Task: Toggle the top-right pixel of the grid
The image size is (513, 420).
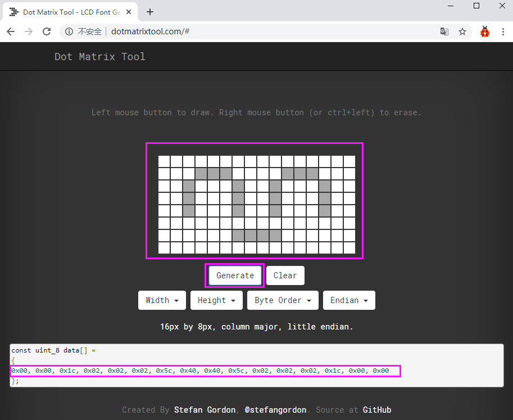Action: (x=349, y=161)
